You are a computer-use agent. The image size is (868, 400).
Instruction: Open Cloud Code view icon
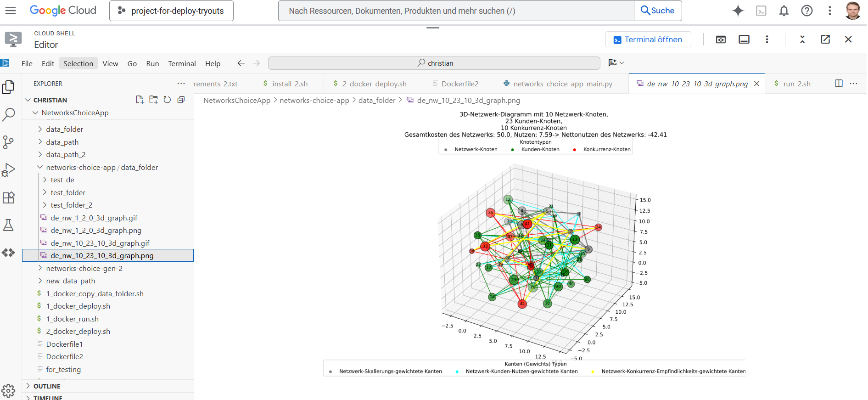(9, 253)
